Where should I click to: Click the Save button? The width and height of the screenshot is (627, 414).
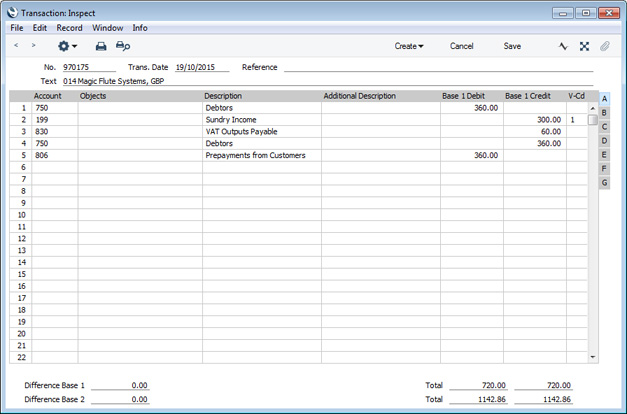point(512,46)
